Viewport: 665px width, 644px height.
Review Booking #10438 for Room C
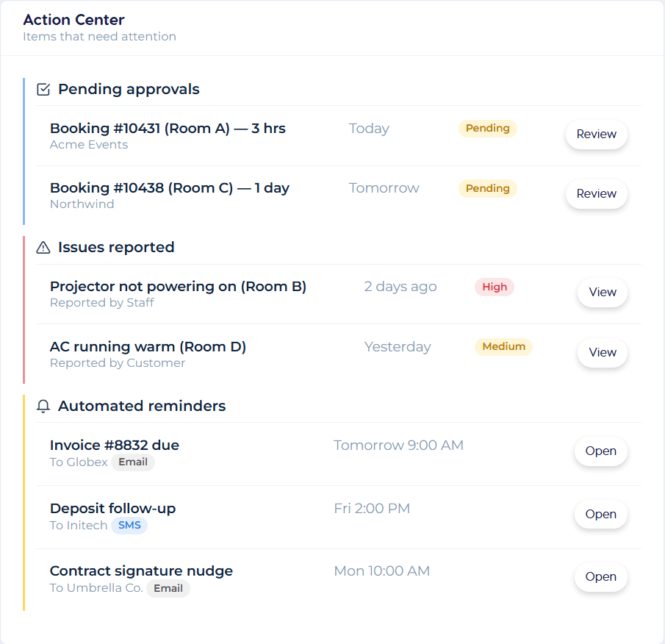pos(596,194)
